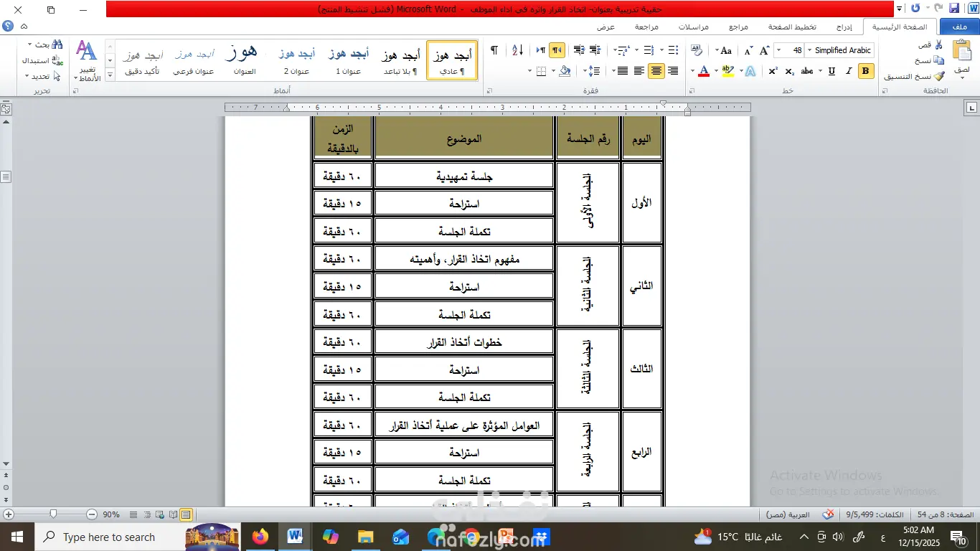Image resolution: width=980 pixels, height=551 pixels.
Task: Toggle justify alignment
Action: pyautogui.click(x=622, y=71)
